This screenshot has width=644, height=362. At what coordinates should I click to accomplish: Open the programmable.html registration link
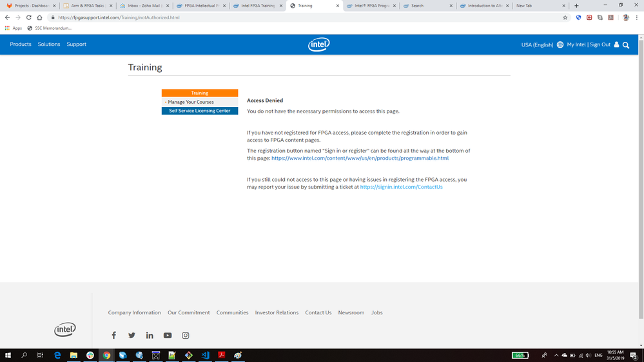tap(360, 158)
